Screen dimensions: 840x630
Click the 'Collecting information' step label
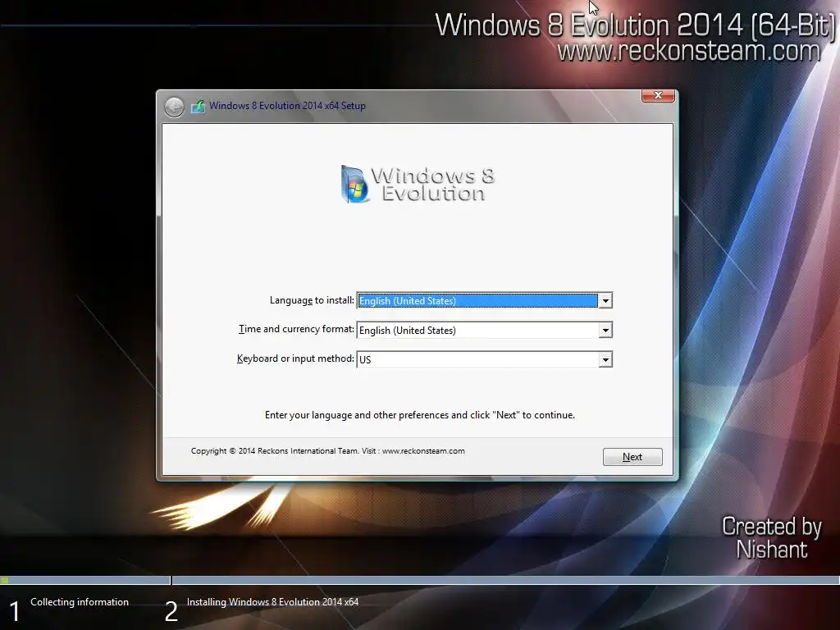point(80,602)
